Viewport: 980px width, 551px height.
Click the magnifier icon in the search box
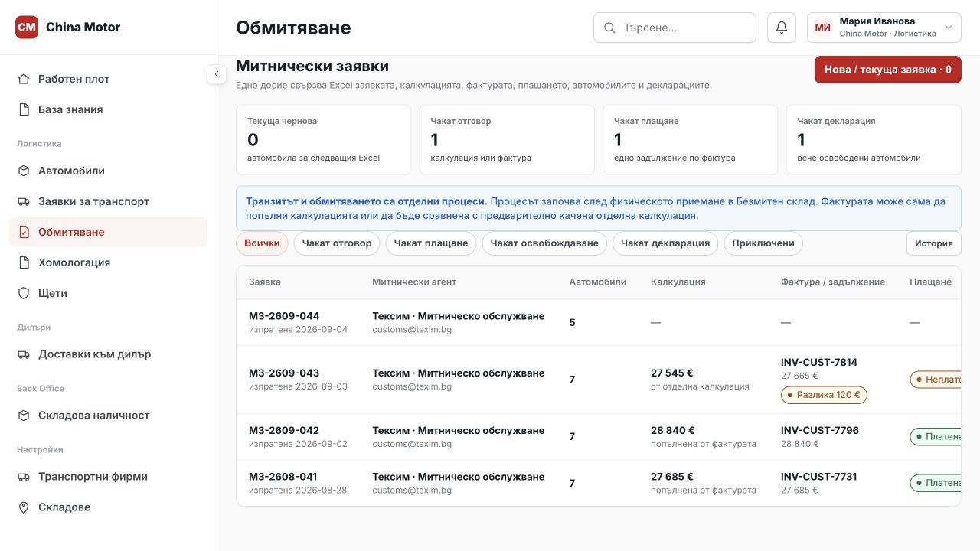pyautogui.click(x=610, y=28)
